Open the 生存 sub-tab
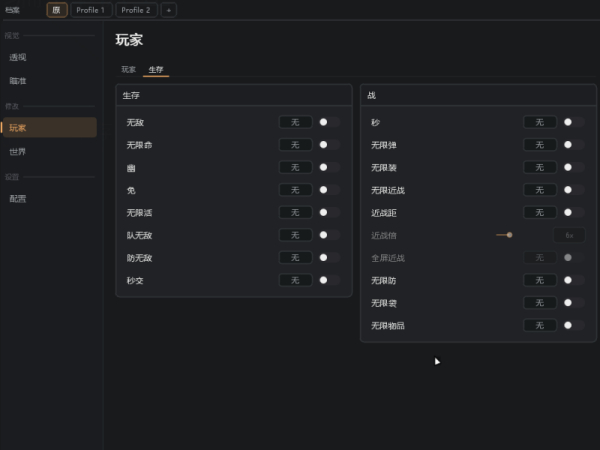600x450 pixels. coord(156,69)
